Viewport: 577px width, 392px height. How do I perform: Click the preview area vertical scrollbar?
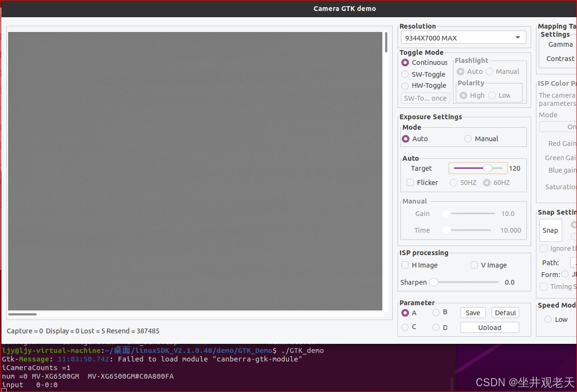pos(386,43)
